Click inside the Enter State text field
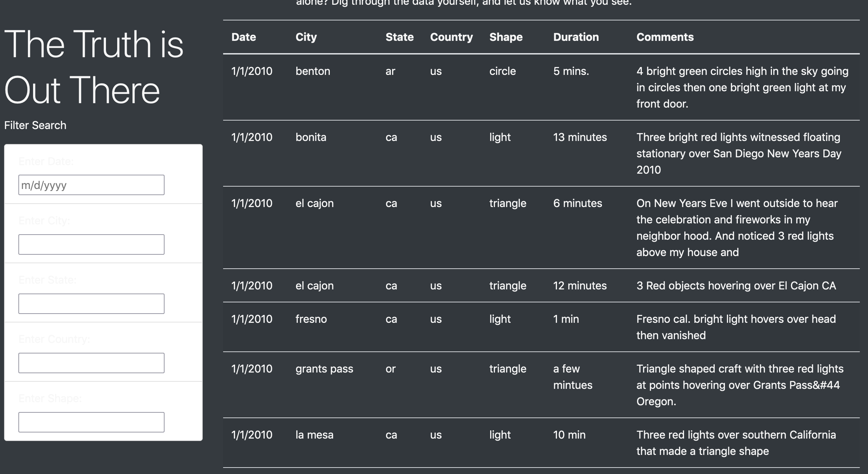The image size is (868, 474). 91,303
